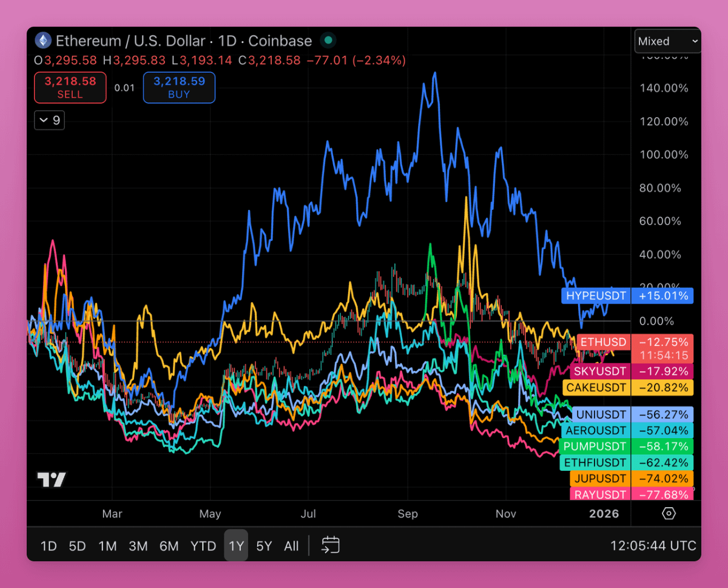Viewport: 728px width, 588px height.
Task: Click the open price O3,295.58
Action: [x=65, y=61]
